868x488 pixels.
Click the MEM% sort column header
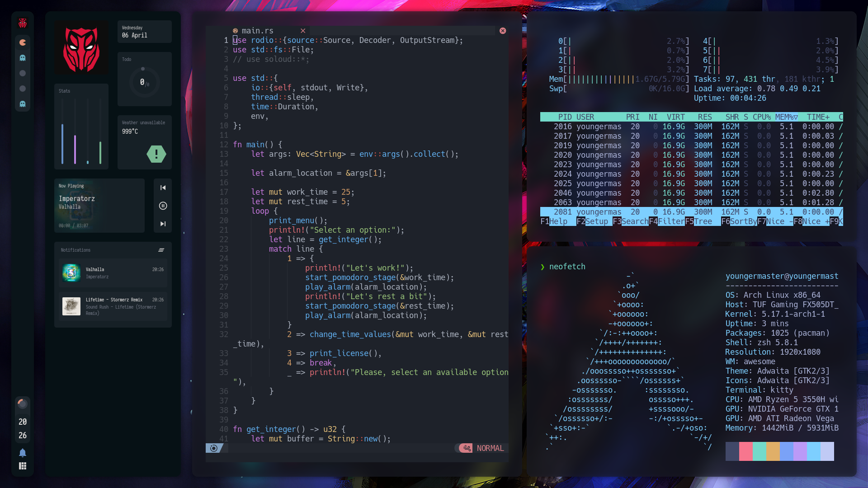click(x=786, y=117)
